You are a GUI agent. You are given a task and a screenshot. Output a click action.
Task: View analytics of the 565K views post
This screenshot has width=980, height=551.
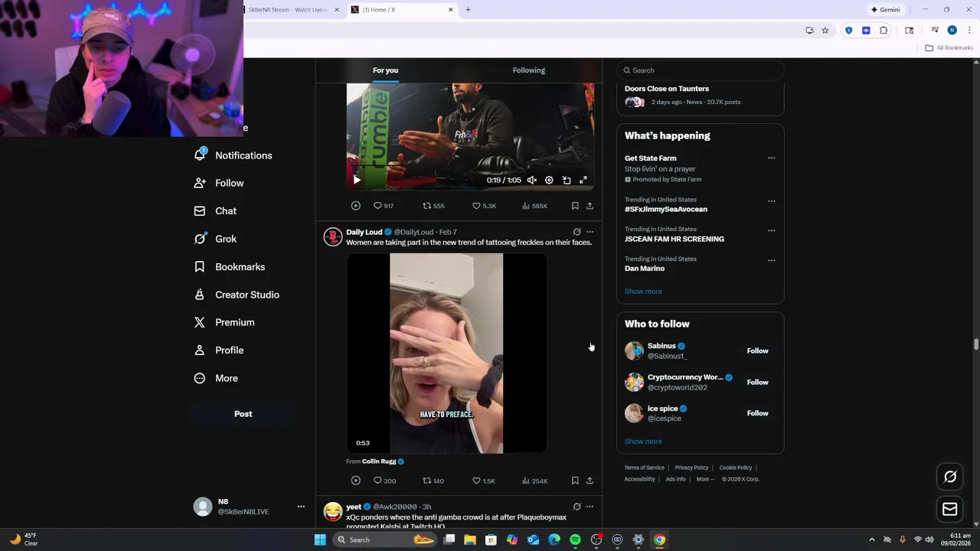534,206
